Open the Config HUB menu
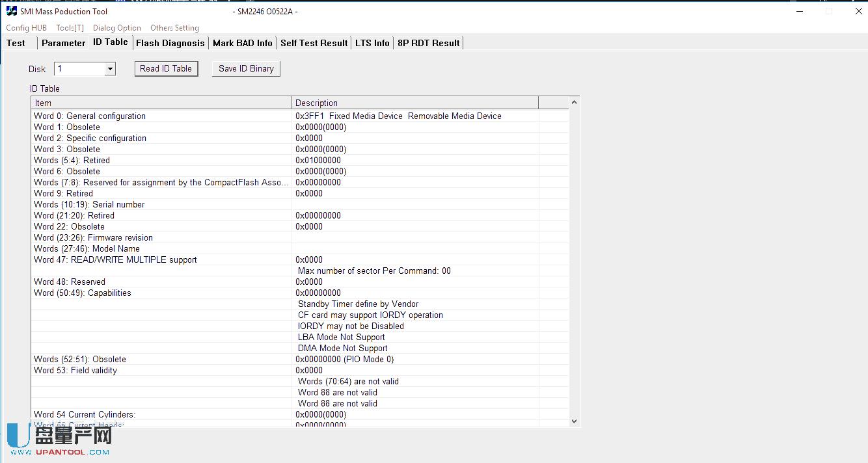Viewport: 868px width, 463px height. coord(26,28)
